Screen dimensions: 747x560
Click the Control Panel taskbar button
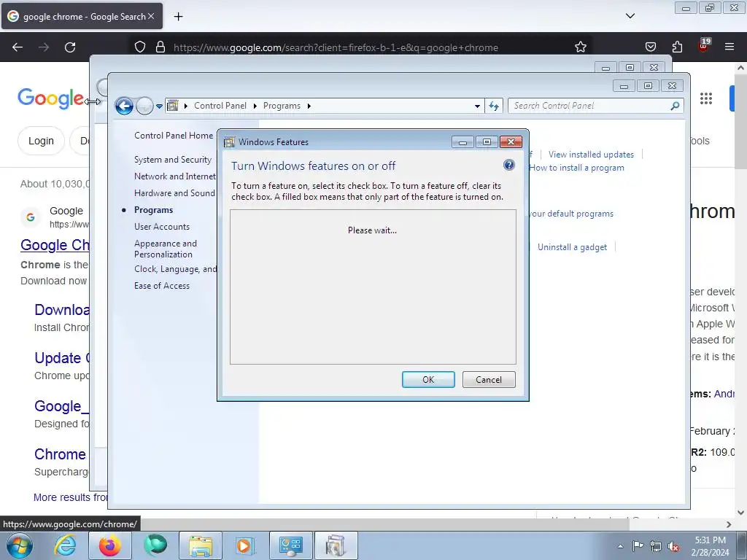pyautogui.click(x=290, y=545)
